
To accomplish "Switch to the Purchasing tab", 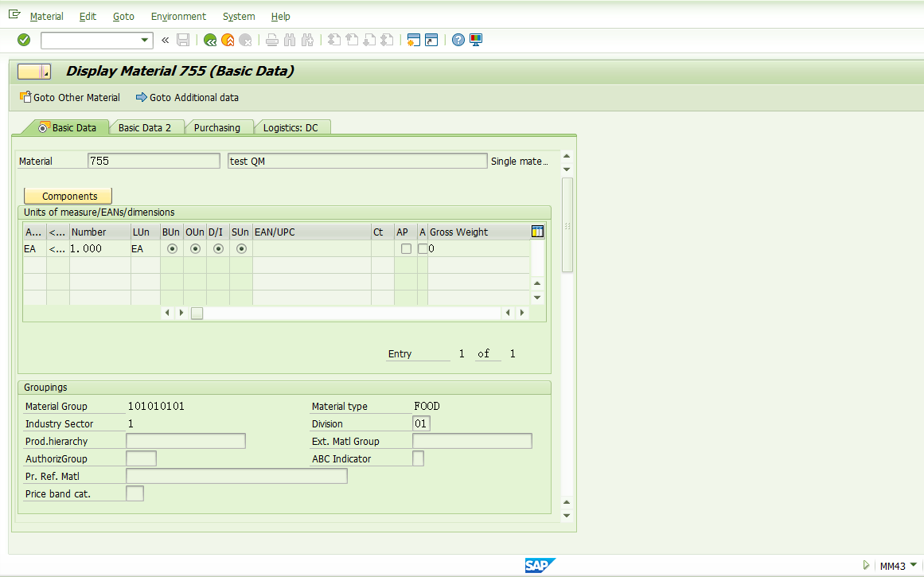I will (219, 127).
